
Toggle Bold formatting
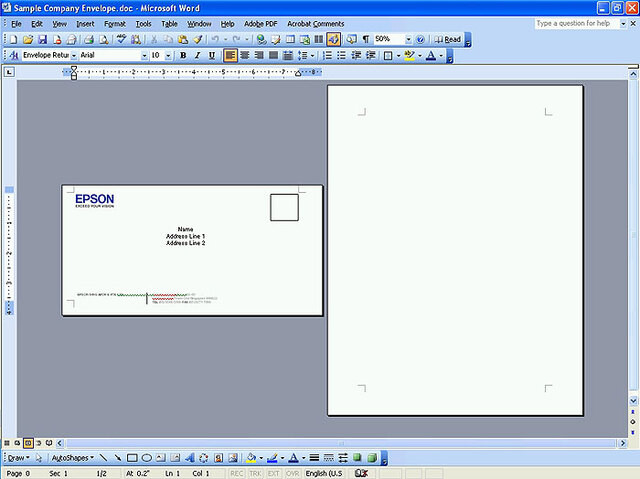tap(183, 55)
